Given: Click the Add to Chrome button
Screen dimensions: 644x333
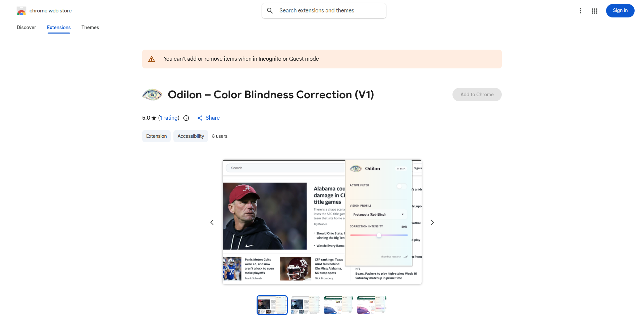Looking at the screenshot, I should point(477,94).
